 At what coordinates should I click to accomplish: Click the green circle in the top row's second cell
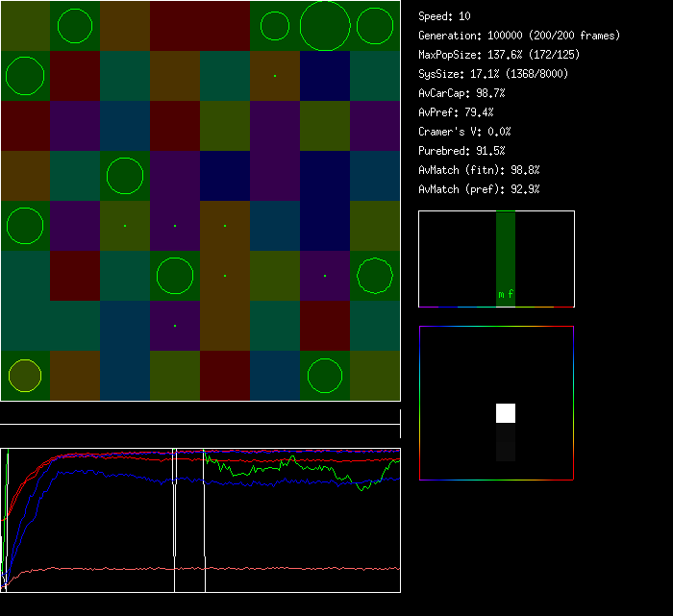coord(75,26)
